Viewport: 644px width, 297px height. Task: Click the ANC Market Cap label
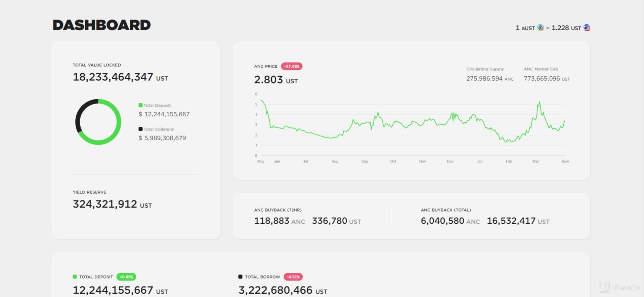pyautogui.click(x=541, y=69)
